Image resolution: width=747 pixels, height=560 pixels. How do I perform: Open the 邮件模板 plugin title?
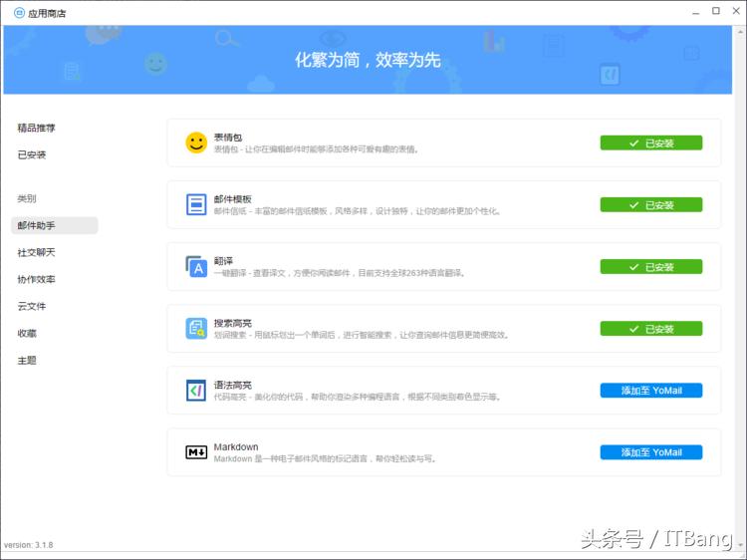232,198
